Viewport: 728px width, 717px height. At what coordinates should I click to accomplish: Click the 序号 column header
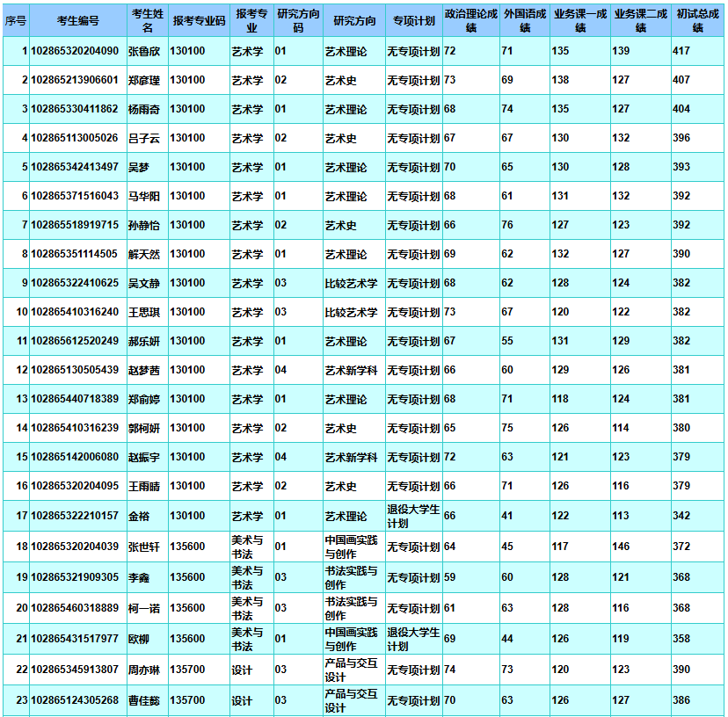(15, 21)
